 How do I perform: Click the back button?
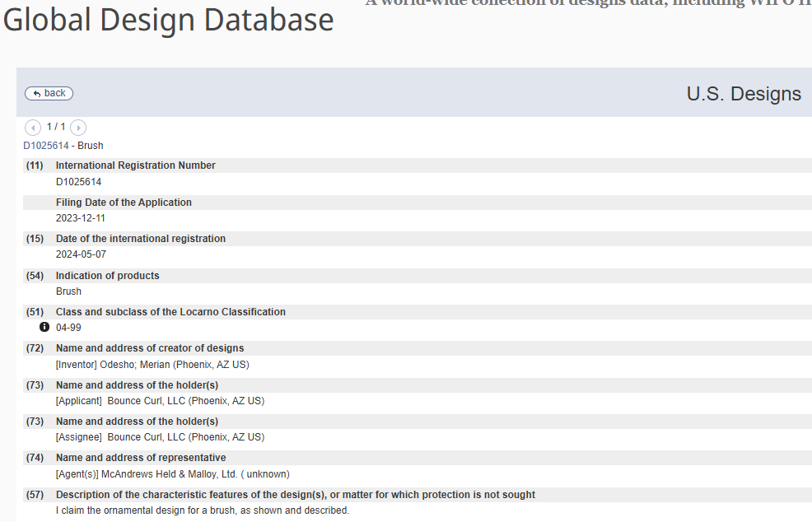click(49, 93)
